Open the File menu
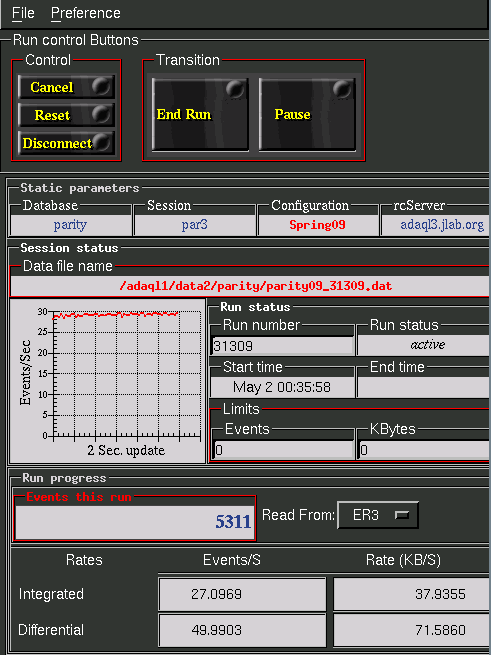This screenshot has width=491, height=655. click(x=23, y=13)
